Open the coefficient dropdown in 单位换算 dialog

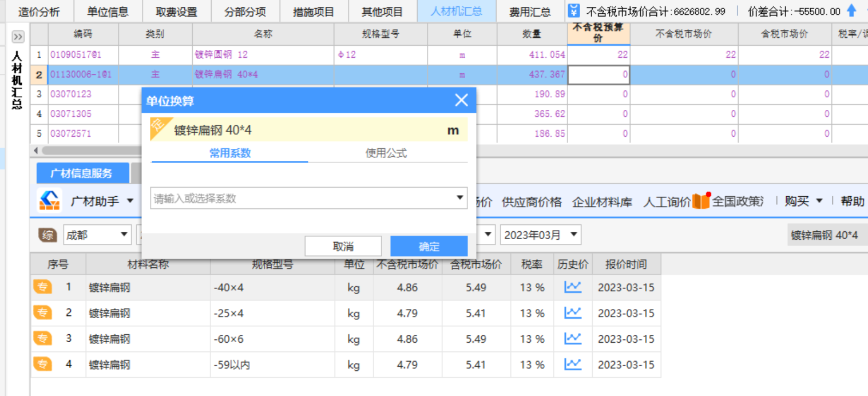[x=459, y=198]
